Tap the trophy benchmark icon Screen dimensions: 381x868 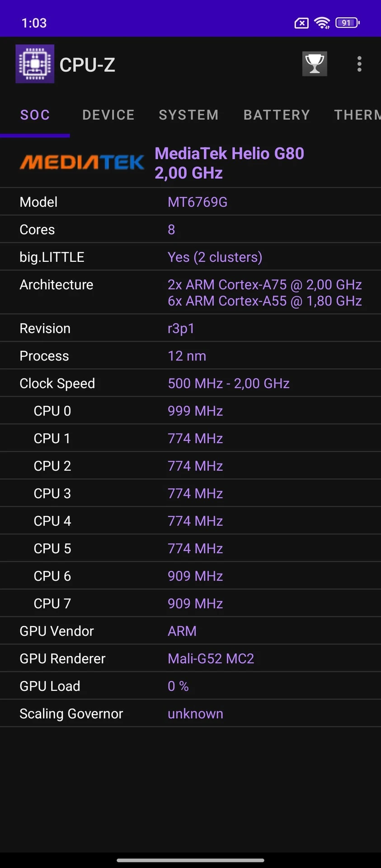(315, 63)
